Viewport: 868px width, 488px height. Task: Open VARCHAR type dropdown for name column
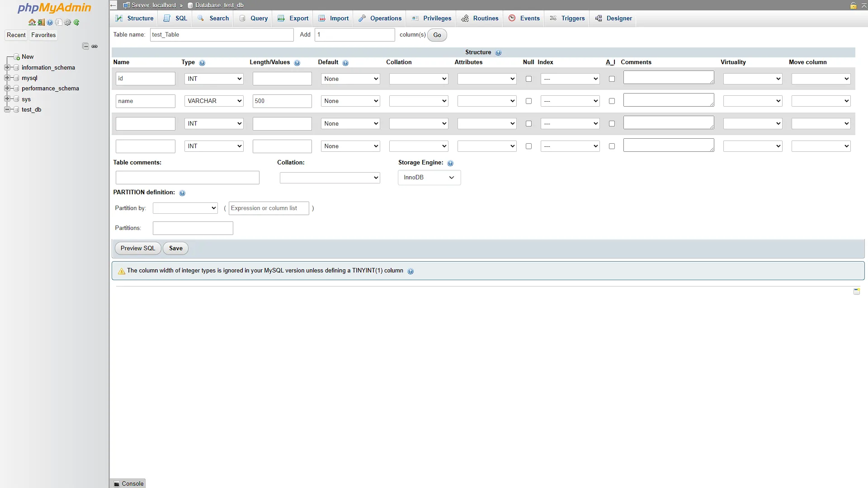[214, 101]
